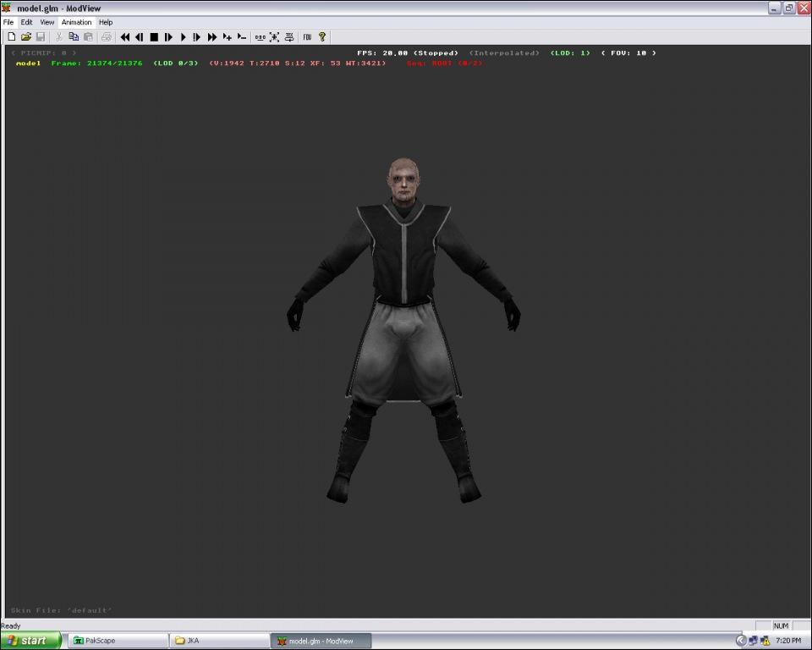Jump to end of animation
This screenshot has width=812, height=650.
coord(212,37)
